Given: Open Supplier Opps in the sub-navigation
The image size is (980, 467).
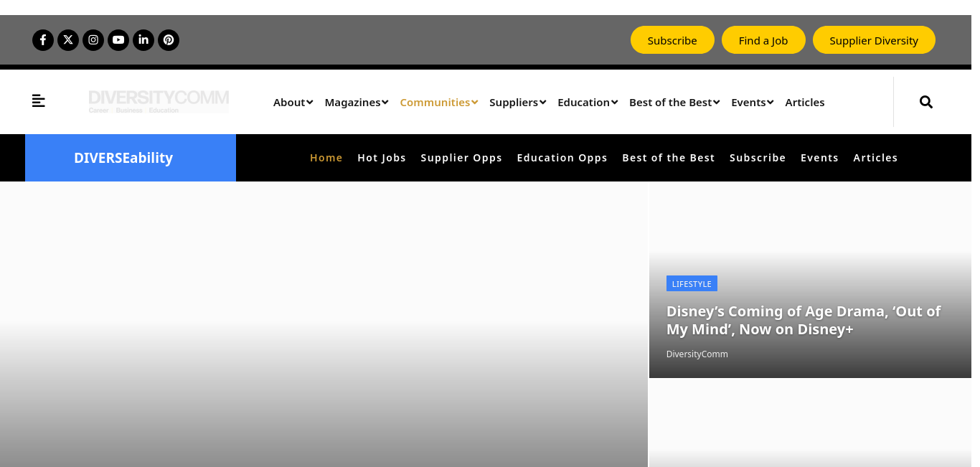Looking at the screenshot, I should 461,158.
